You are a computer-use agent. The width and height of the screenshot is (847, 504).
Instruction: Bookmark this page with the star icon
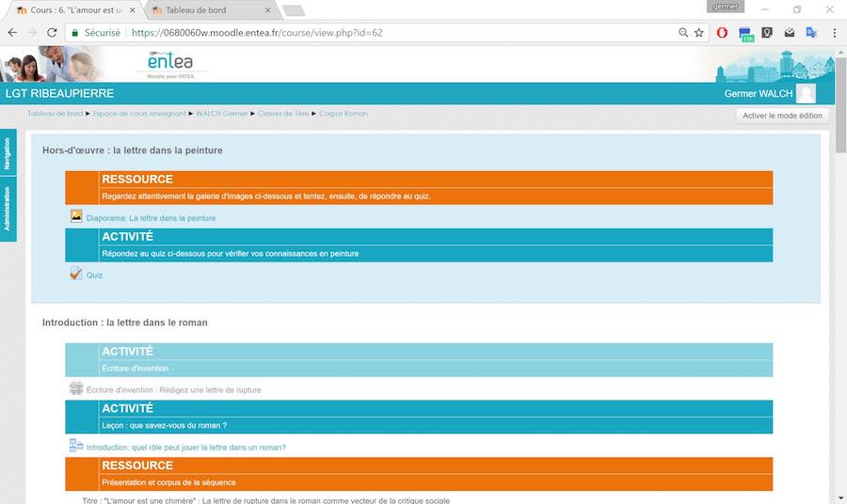click(x=699, y=33)
